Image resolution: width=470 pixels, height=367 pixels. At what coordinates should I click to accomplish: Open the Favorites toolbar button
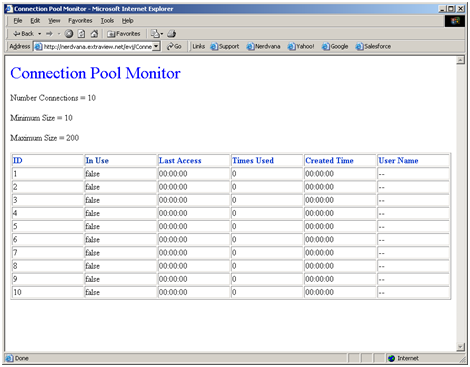[x=124, y=34]
